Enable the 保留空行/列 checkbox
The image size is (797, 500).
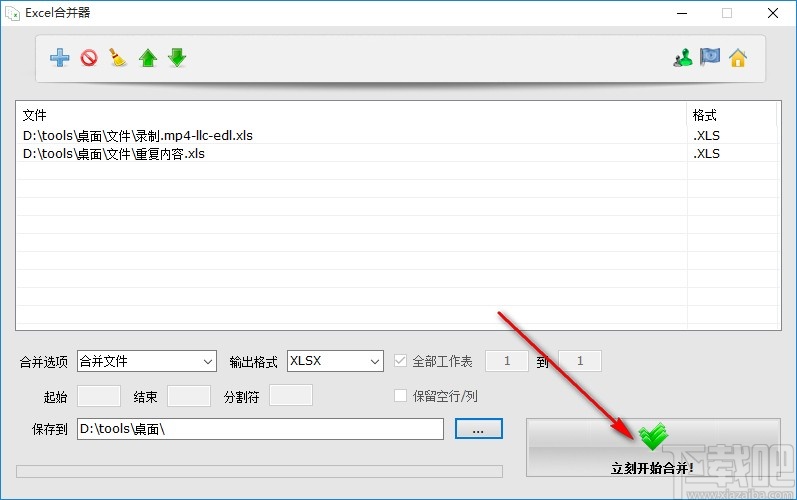click(x=401, y=395)
